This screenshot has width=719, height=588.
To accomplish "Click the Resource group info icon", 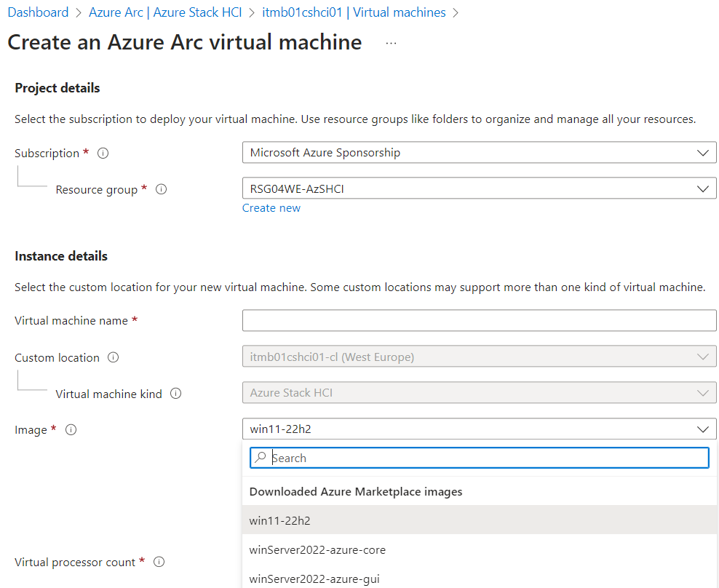I will tap(162, 189).
